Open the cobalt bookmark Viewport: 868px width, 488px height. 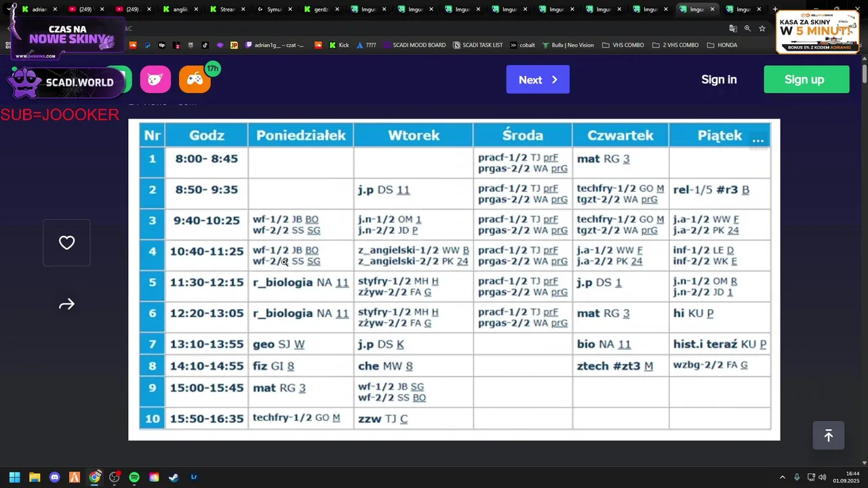pyautogui.click(x=522, y=45)
